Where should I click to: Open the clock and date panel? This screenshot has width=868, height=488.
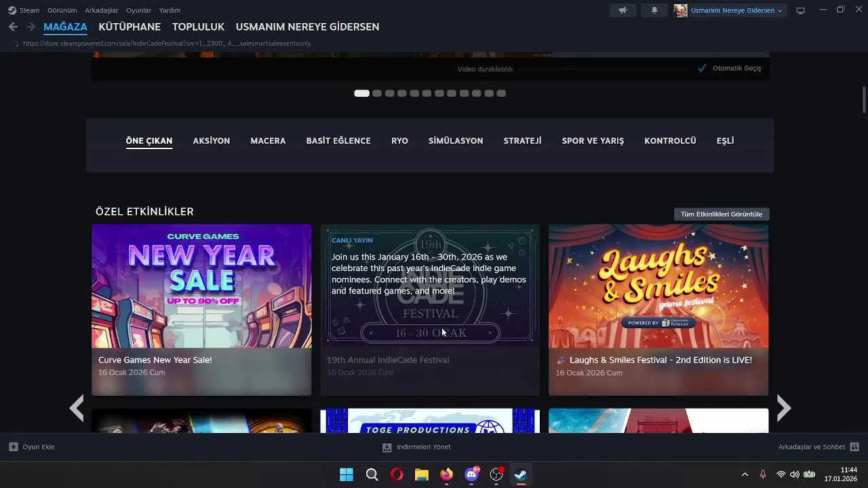tap(841, 474)
